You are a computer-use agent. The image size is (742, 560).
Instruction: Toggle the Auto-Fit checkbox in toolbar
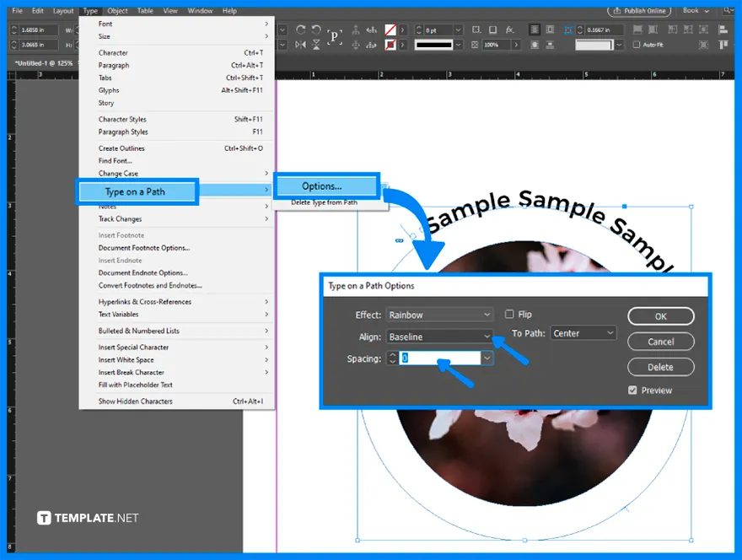637,44
